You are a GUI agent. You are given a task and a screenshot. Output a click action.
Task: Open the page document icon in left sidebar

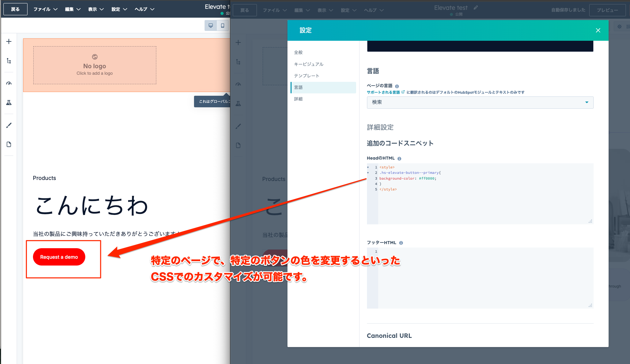pyautogui.click(x=9, y=144)
